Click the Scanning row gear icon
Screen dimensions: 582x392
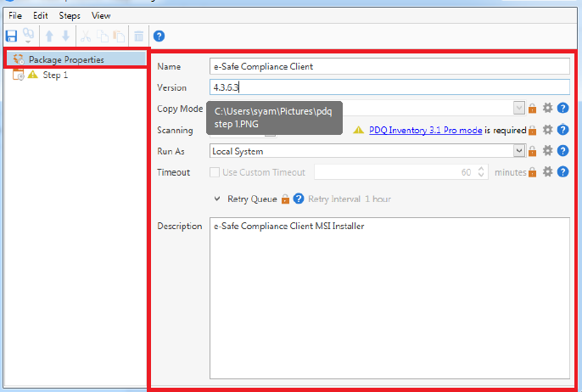[547, 130]
